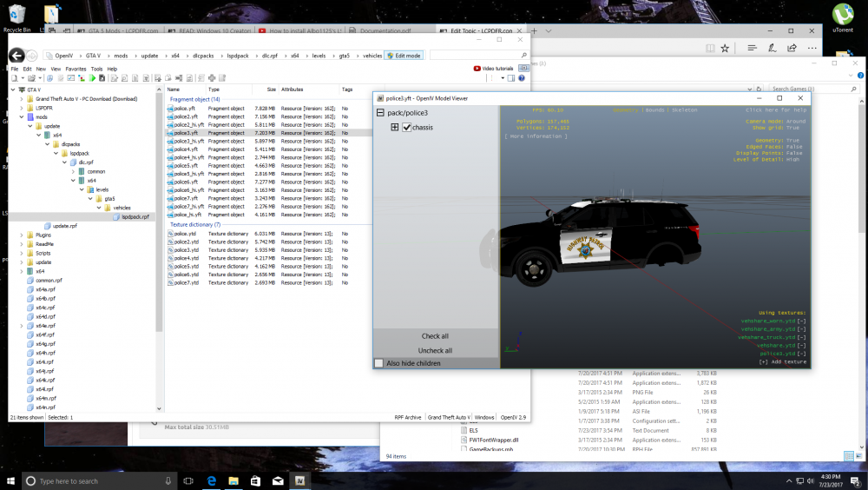Collapse the pack/police3 root node
This screenshot has width=868, height=490.
coord(380,114)
